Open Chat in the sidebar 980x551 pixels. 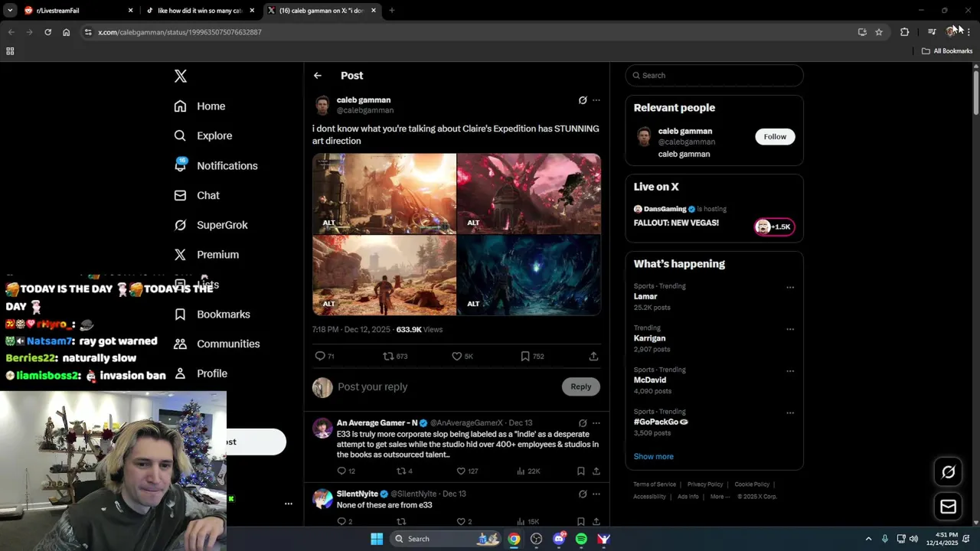pos(197,195)
